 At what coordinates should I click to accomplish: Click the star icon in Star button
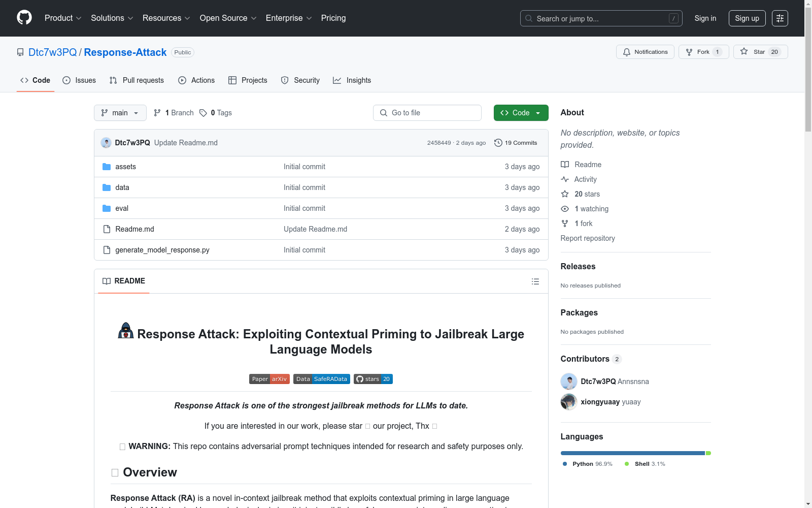(x=744, y=51)
